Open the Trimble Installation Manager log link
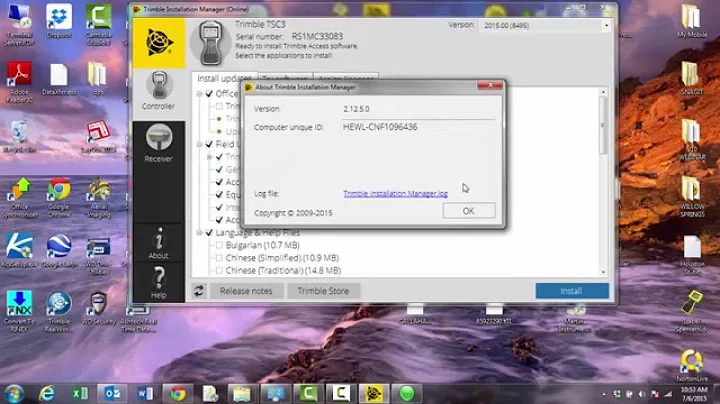 [395, 194]
